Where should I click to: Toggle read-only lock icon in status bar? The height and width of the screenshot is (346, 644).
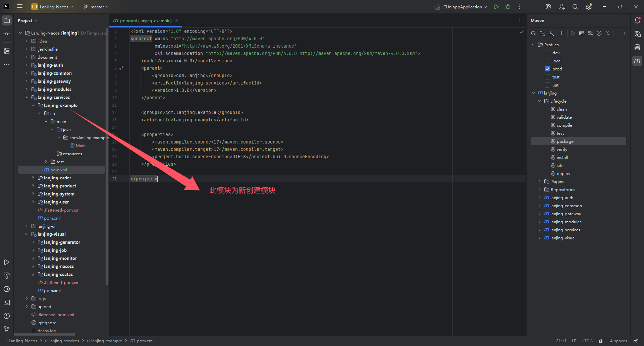click(636, 341)
